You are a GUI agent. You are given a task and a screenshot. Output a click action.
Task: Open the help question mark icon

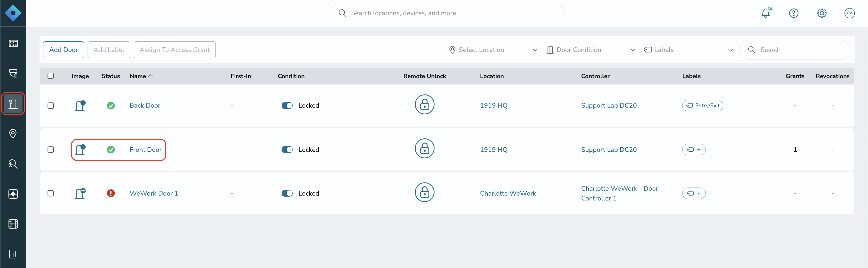[x=794, y=13]
